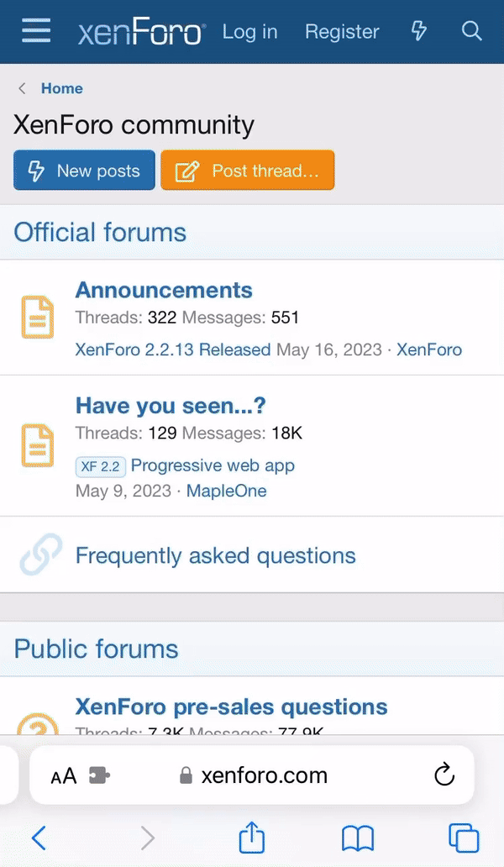Viewport: 504px width, 867px height.
Task: Tap the Safari forward arrow
Action: 147,838
